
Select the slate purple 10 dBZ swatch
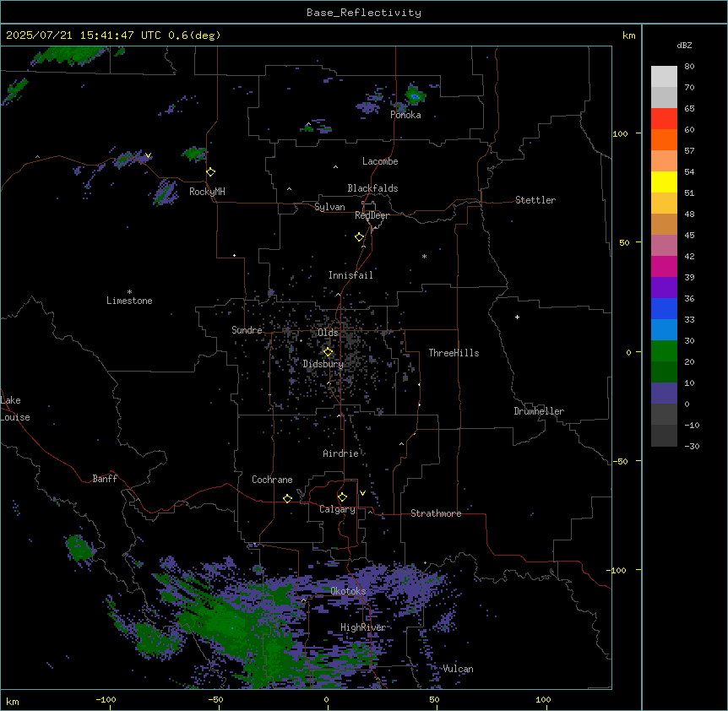coord(664,393)
